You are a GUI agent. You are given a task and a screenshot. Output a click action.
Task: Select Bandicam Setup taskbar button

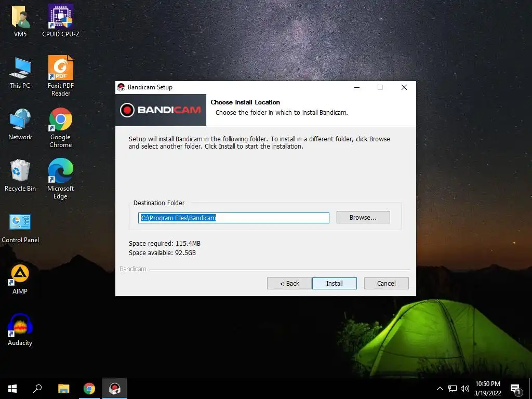tap(115, 389)
